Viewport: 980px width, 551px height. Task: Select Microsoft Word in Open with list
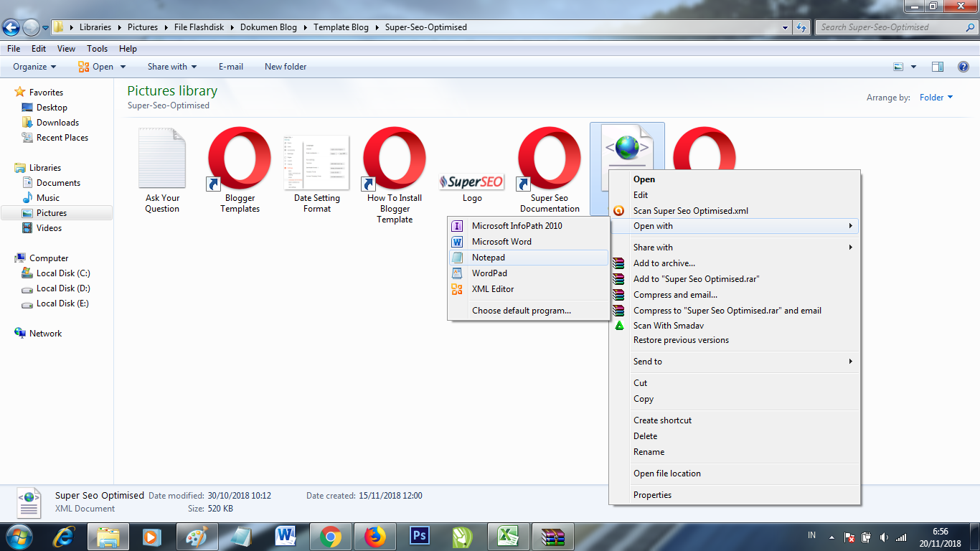[529, 242]
